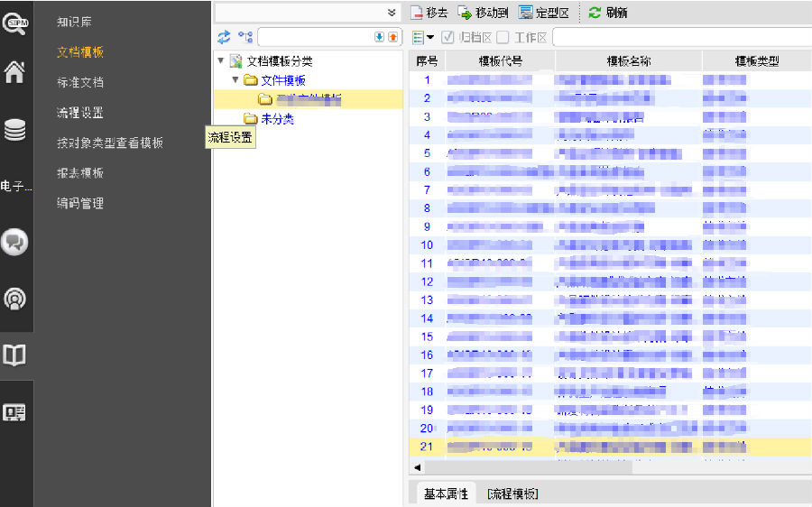Select table row number 8
812x507 pixels.
[x=611, y=208]
